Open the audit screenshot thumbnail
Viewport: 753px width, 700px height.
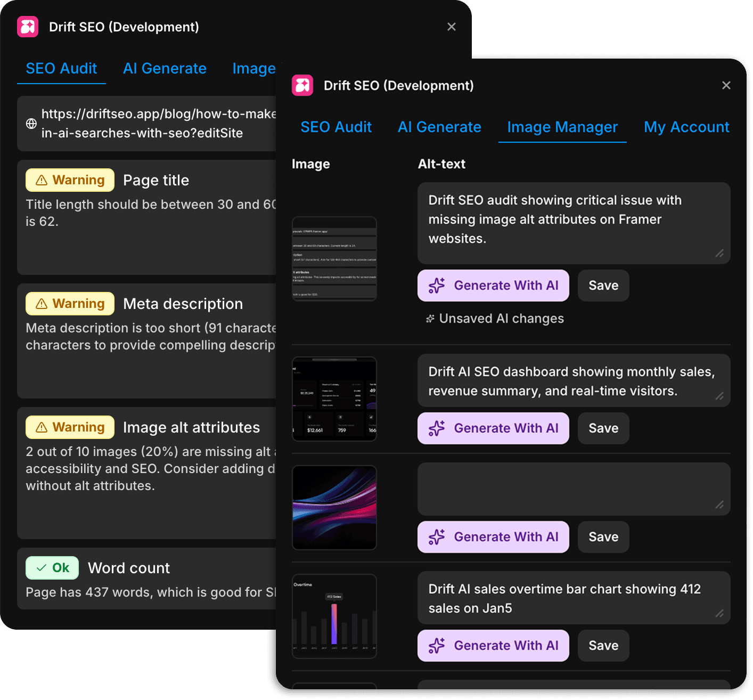334,259
